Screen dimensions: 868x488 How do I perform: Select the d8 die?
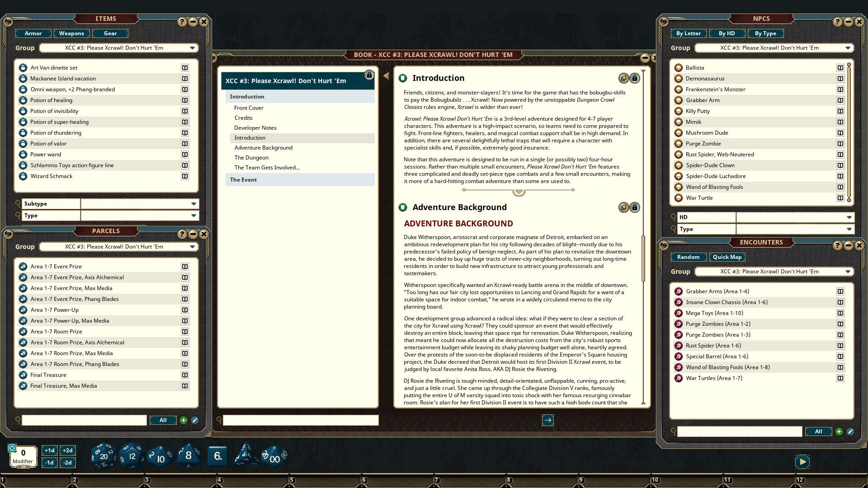pos(189,455)
